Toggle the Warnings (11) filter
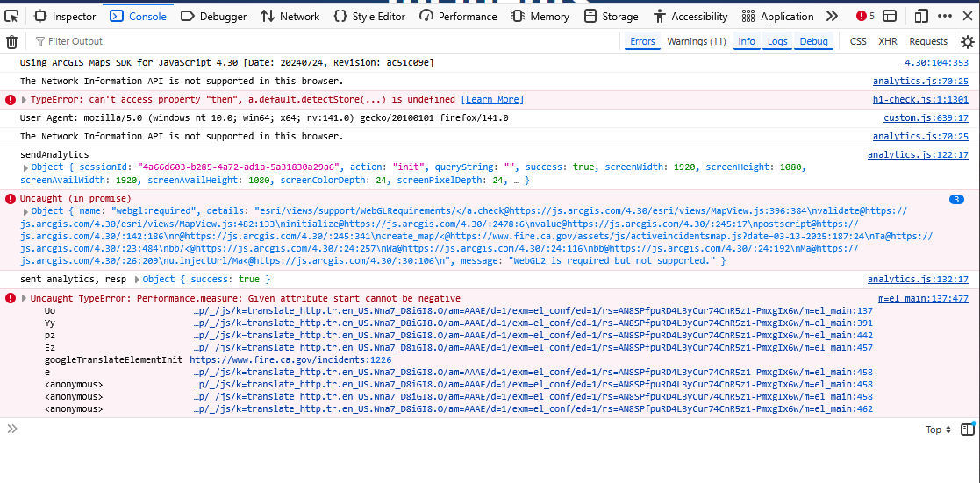This screenshot has height=483, width=980. click(696, 41)
